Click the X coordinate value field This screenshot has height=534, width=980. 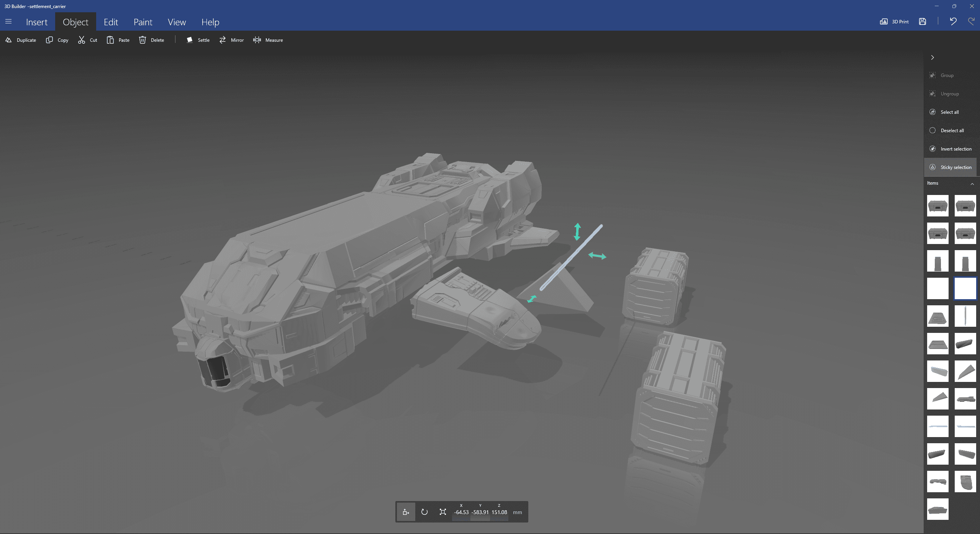[x=461, y=512]
